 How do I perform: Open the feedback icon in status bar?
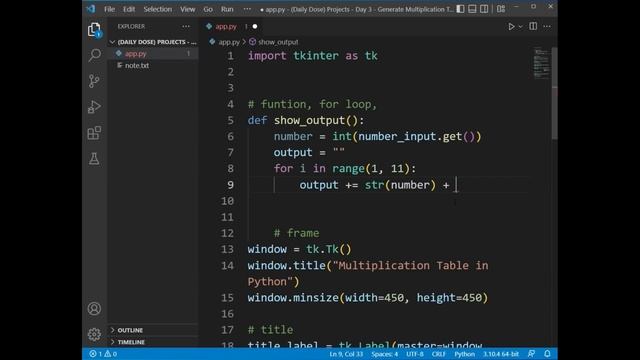[531, 354]
